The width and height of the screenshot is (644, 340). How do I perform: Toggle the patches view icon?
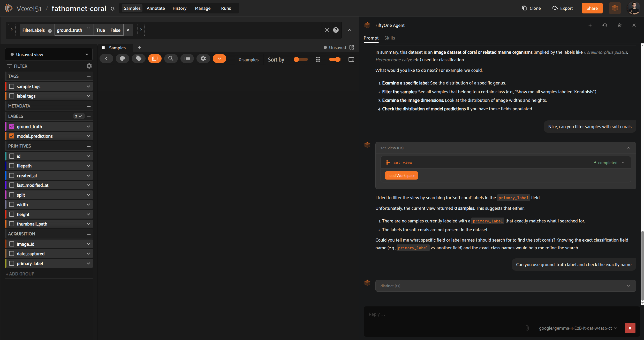click(x=155, y=59)
